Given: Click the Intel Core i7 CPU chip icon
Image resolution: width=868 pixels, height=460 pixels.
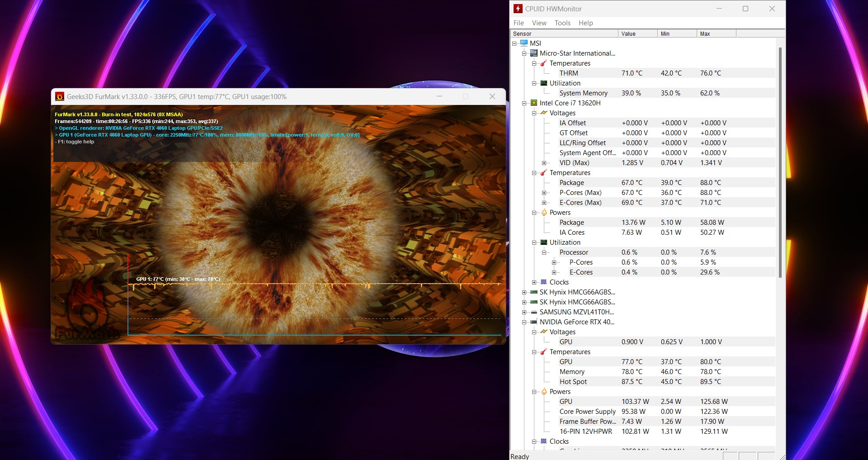Looking at the screenshot, I should (x=533, y=103).
